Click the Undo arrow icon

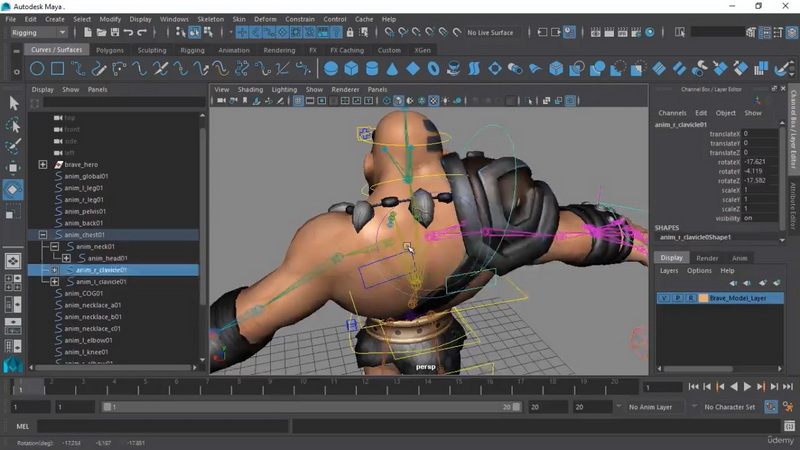click(x=128, y=32)
